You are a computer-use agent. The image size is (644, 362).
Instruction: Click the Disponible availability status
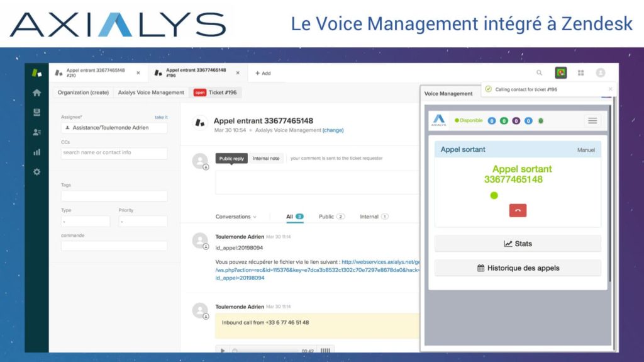(468, 120)
